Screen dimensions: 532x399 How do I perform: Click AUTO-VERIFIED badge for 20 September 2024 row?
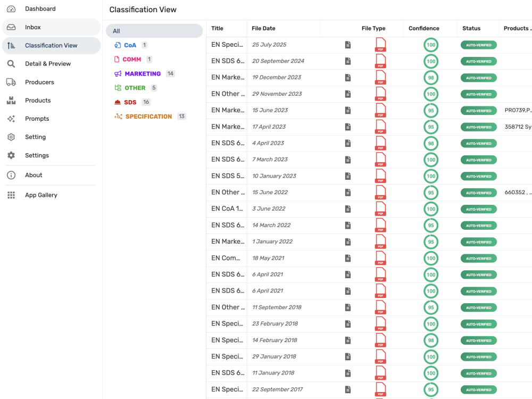coord(478,61)
